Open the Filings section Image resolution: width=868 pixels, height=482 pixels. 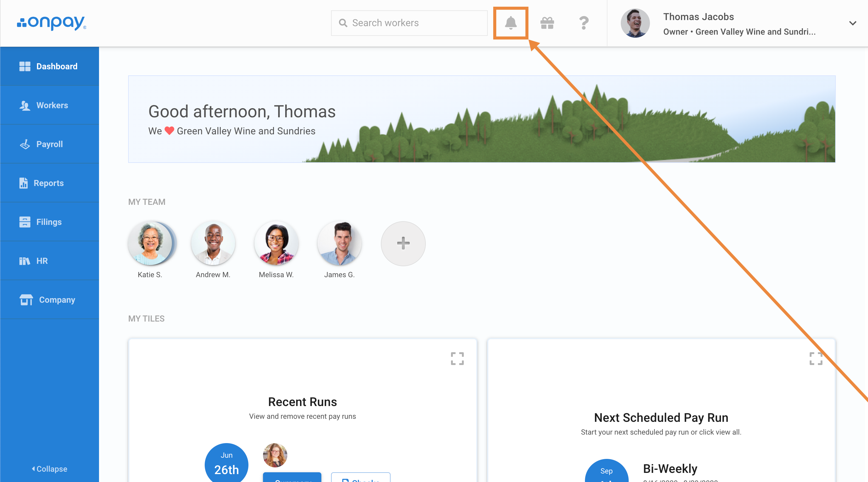click(50, 222)
